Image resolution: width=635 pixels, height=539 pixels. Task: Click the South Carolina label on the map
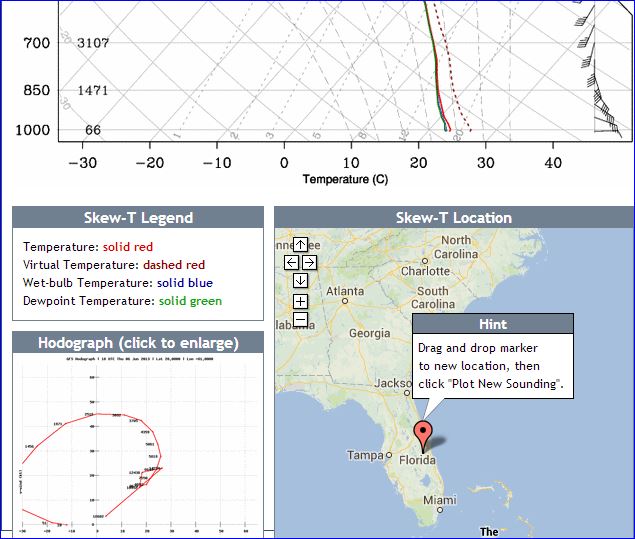click(x=433, y=297)
